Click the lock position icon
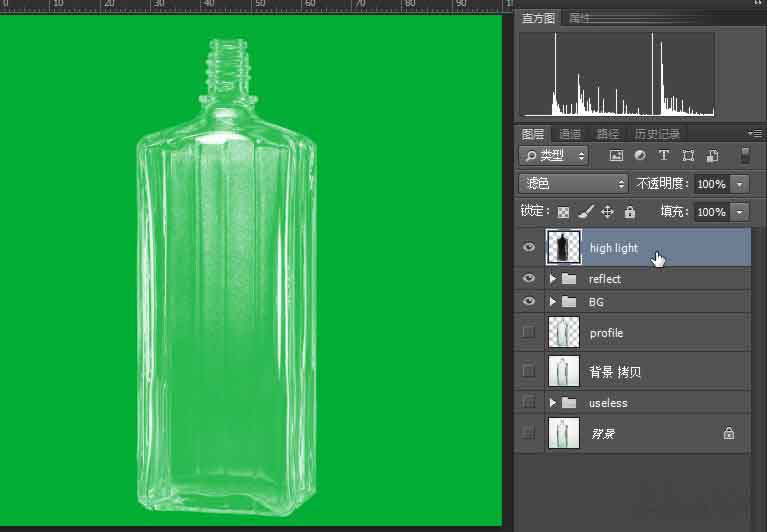The image size is (767, 532). coord(608,212)
